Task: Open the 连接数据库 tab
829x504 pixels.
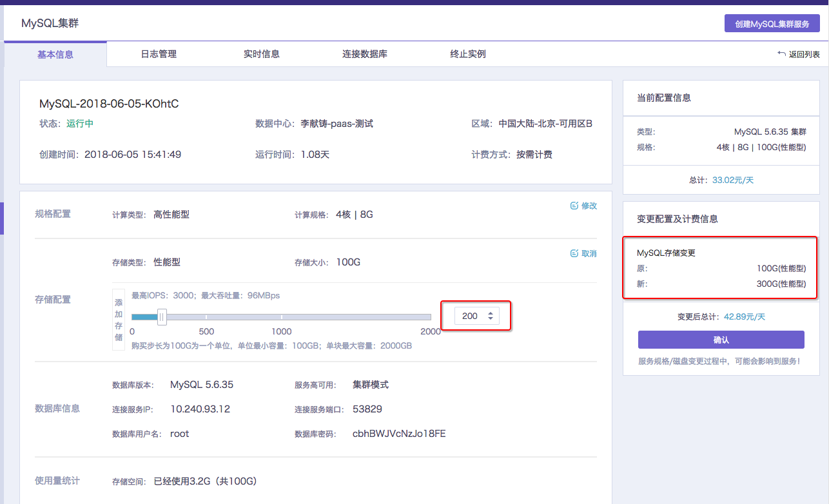Action: [x=365, y=54]
